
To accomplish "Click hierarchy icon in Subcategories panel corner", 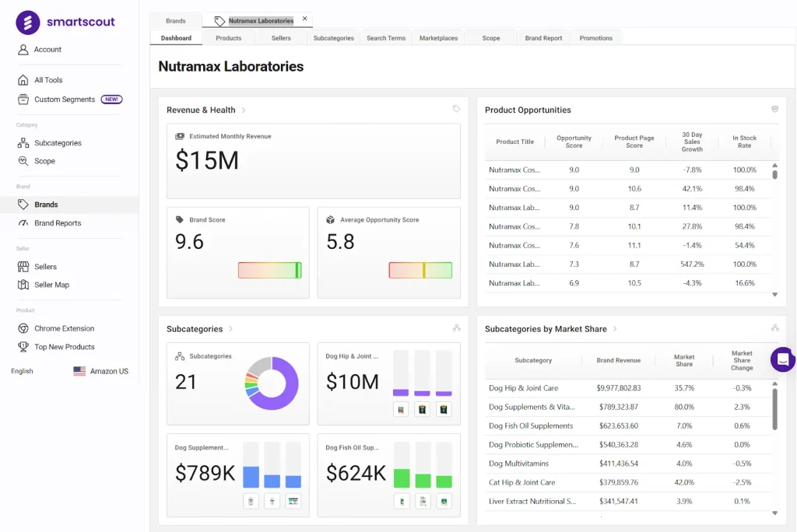I will click(x=456, y=327).
